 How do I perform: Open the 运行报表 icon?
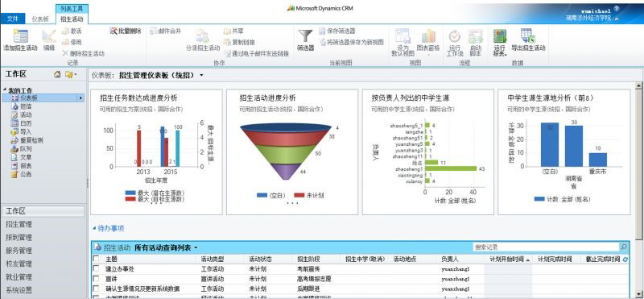click(499, 36)
